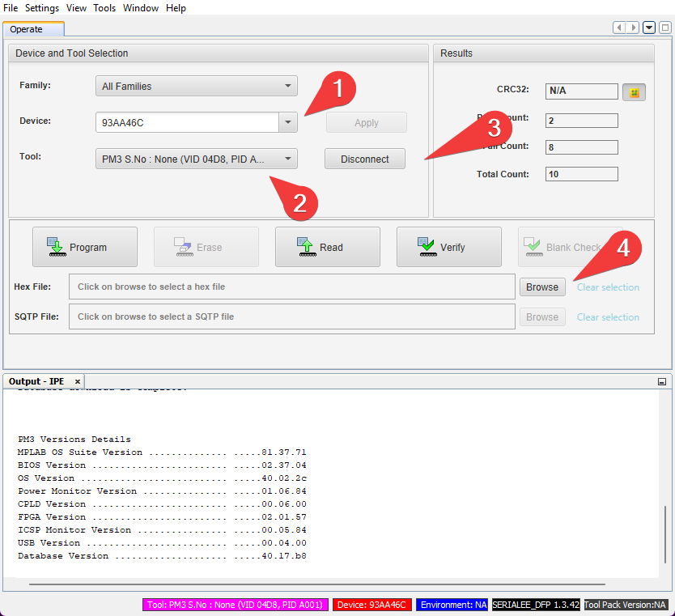This screenshot has height=616, width=675.
Task: Click the Blank Check button
Action: tap(570, 247)
